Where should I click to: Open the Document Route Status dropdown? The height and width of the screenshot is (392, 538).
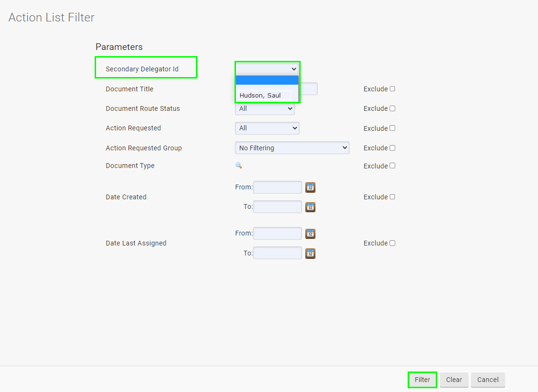(x=265, y=108)
